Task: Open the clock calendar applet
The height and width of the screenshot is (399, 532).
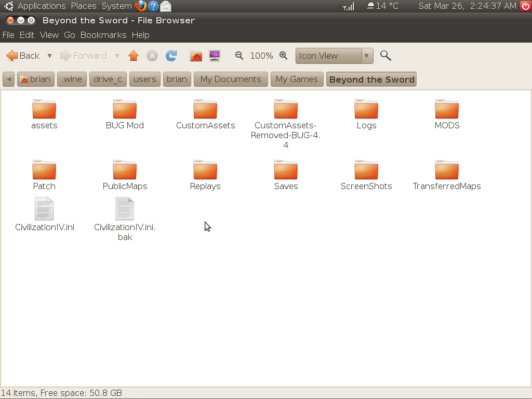Action: (x=467, y=6)
